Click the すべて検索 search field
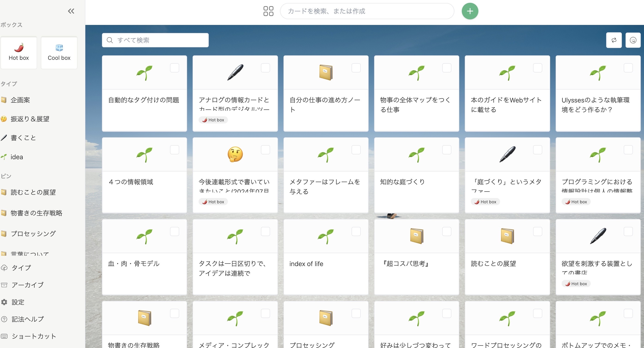Screen dimensions: 644x348 click(155, 40)
